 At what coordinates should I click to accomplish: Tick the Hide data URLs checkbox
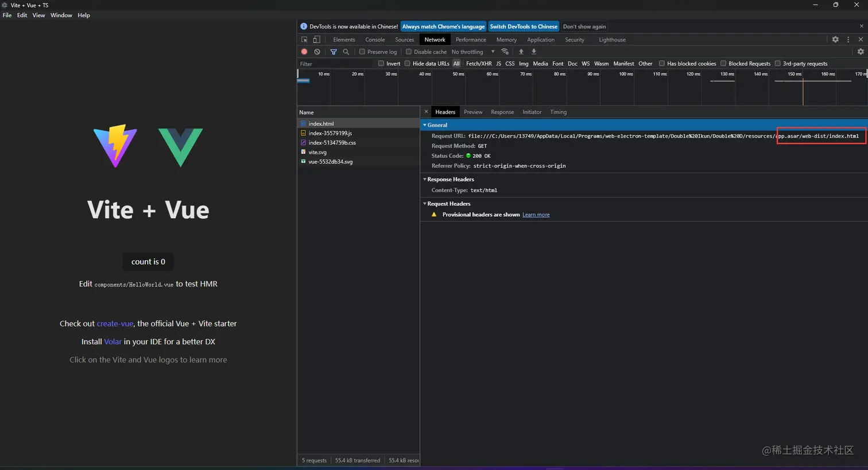click(408, 64)
